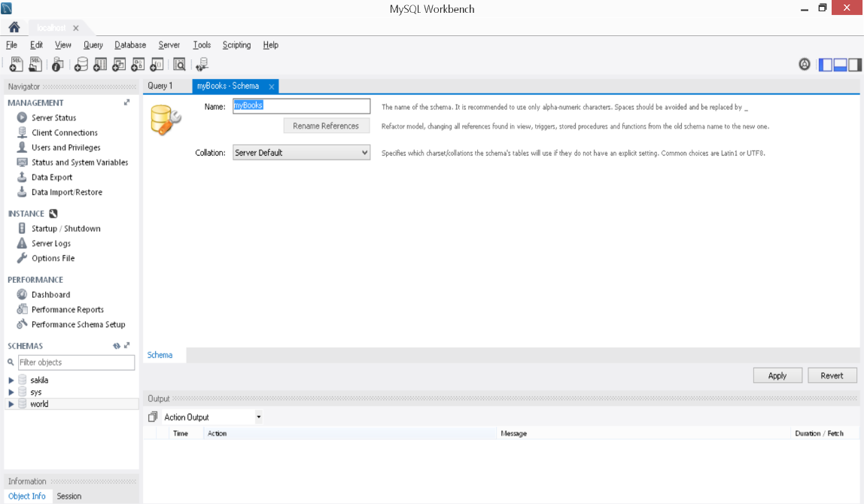Open Server Status icon in Navigator
The image size is (864, 504).
tap(22, 117)
